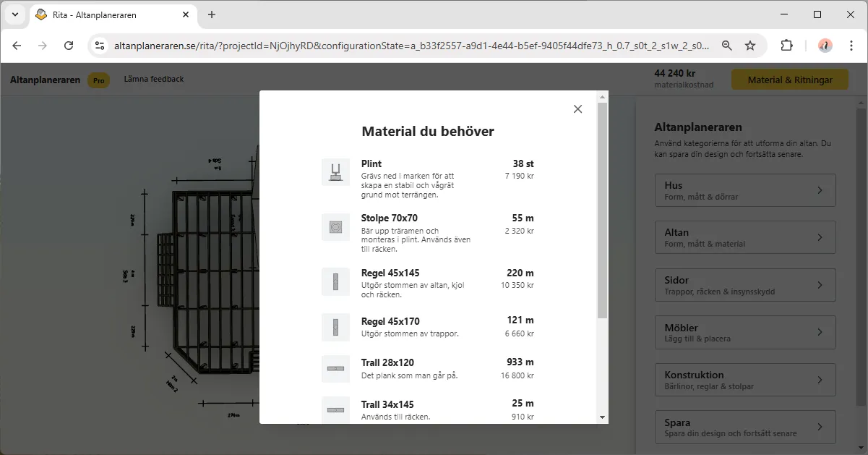Click the zoom magnifier in the address bar
The image size is (868, 455).
(726, 45)
